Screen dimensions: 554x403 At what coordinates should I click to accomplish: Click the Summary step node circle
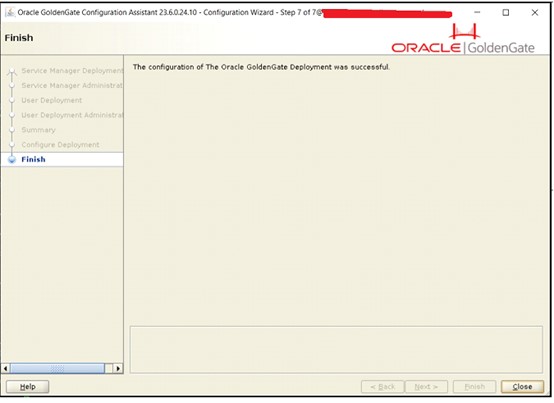[12, 130]
